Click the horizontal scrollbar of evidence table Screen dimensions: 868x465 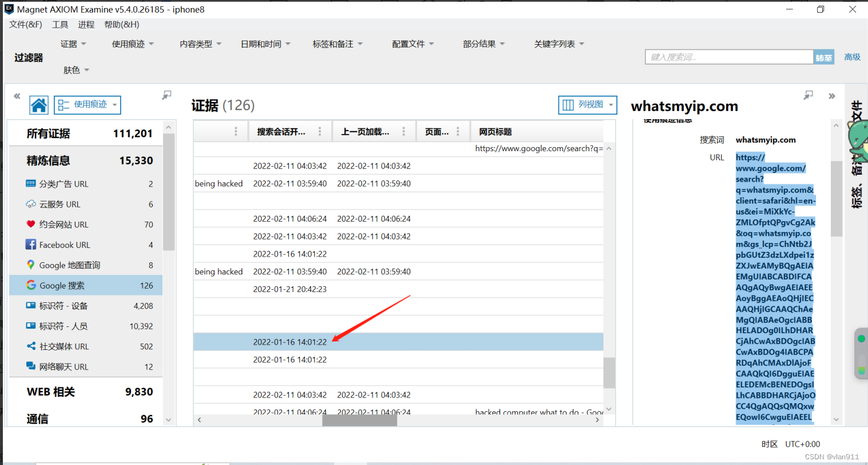pyautogui.click(x=359, y=420)
